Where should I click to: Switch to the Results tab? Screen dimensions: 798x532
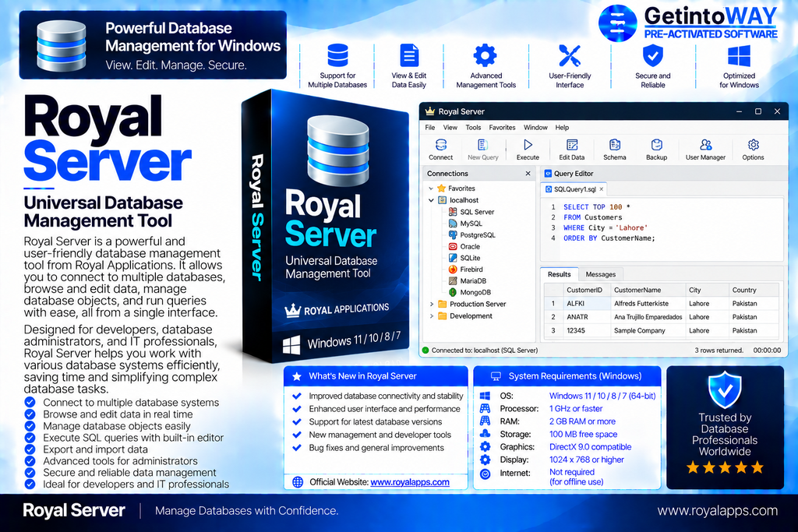tap(559, 274)
